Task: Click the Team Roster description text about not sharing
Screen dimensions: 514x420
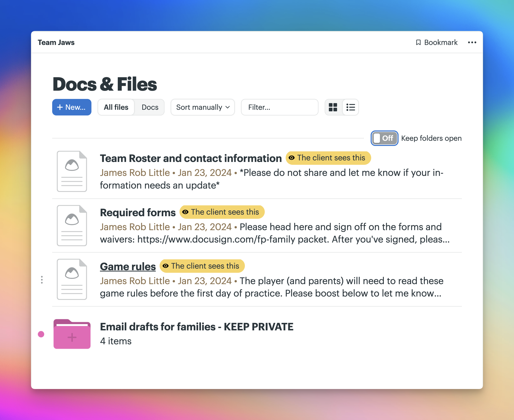Action: click(271, 179)
